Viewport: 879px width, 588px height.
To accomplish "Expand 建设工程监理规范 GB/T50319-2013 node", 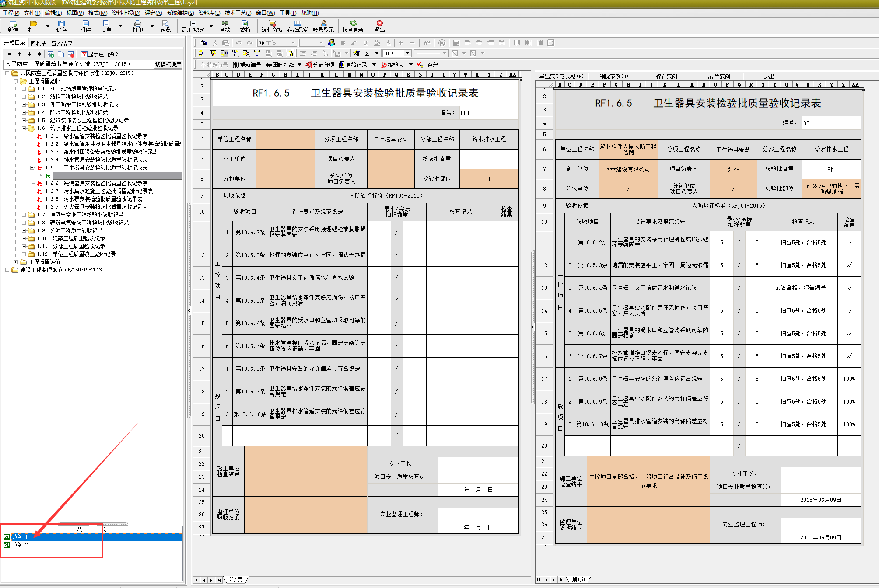I will click(7, 270).
